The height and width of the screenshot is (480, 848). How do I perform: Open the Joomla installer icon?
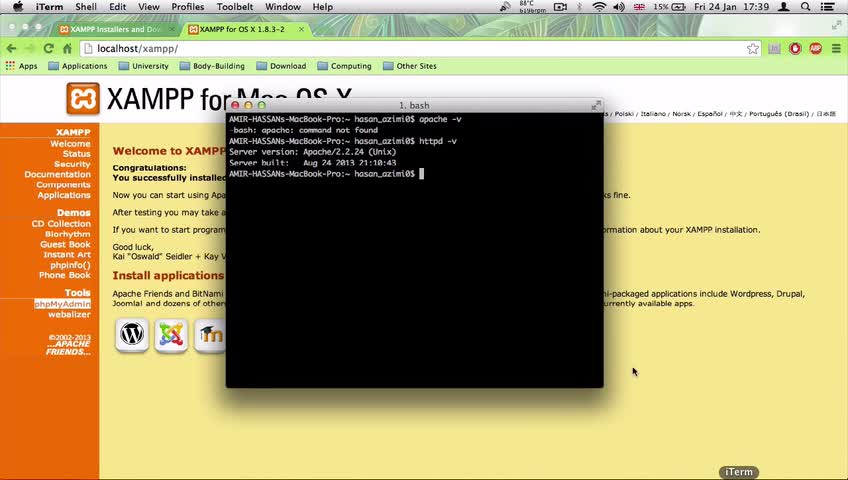click(171, 335)
